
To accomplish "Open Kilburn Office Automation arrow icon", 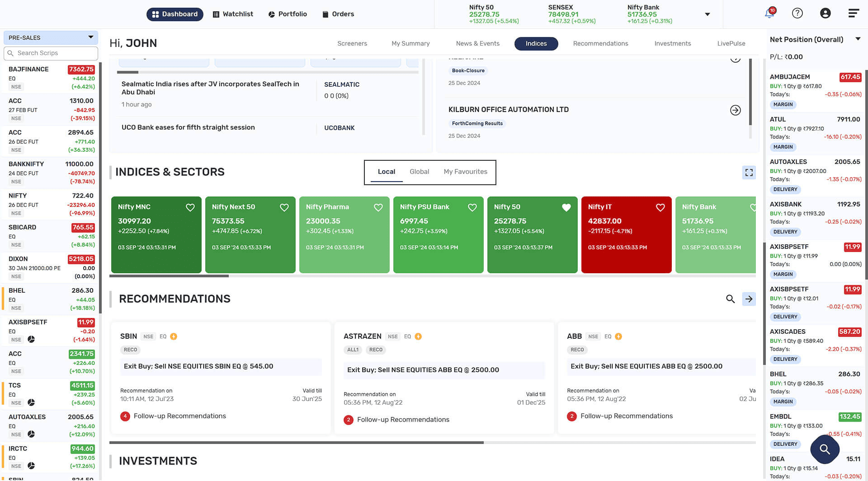I will [736, 110].
